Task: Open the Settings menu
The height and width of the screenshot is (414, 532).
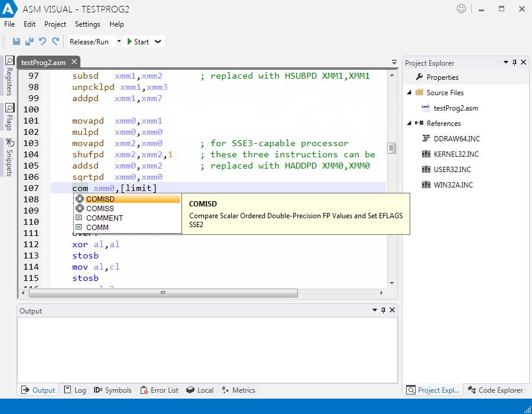Action: click(87, 24)
